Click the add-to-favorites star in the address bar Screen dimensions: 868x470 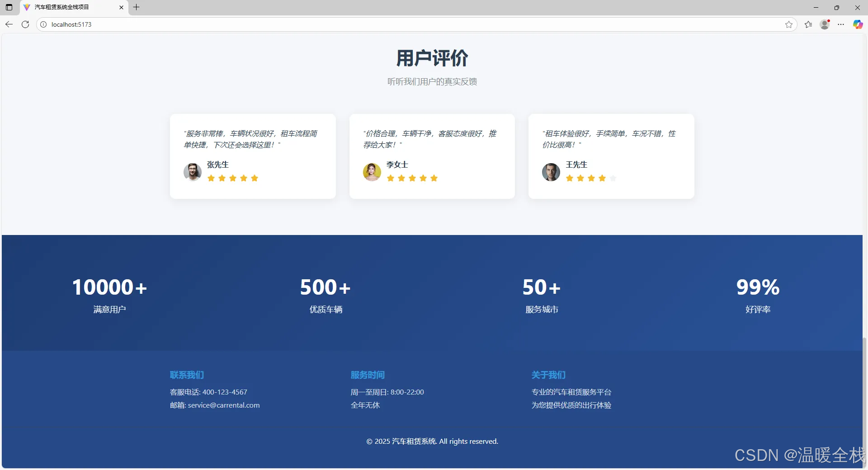click(789, 24)
